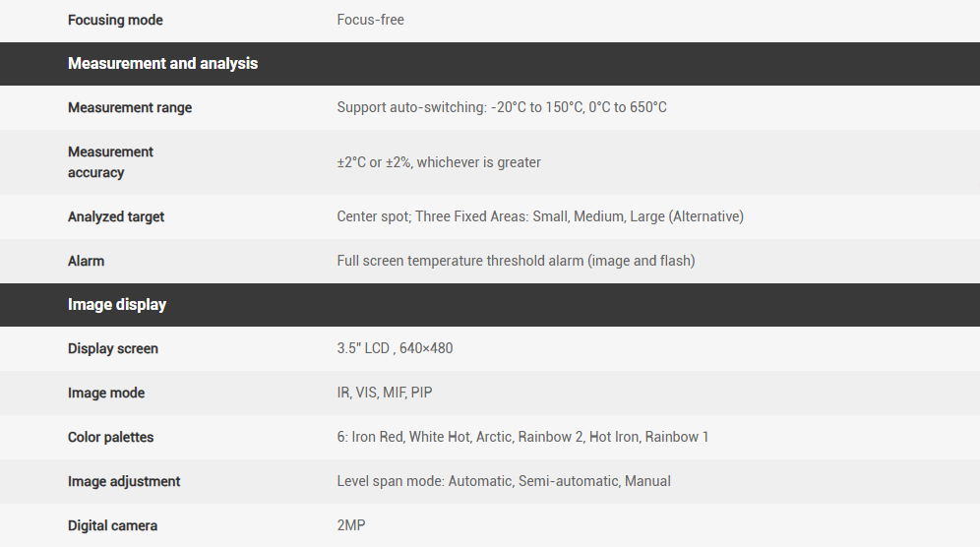Click the Focus-free value text
The height and width of the screenshot is (547, 980).
pos(370,20)
